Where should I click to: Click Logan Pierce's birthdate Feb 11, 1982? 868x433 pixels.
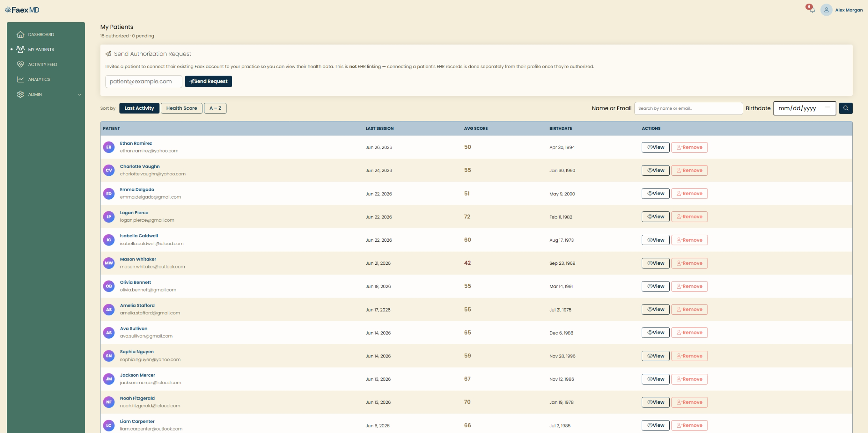[561, 217]
